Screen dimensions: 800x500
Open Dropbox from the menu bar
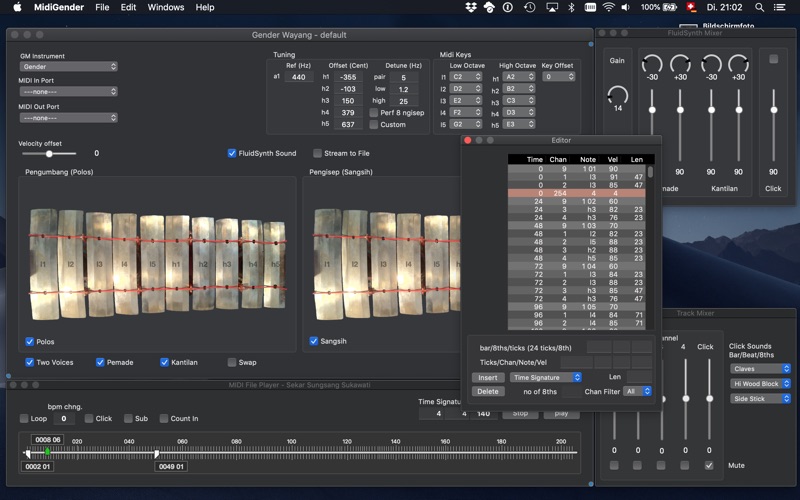point(470,7)
